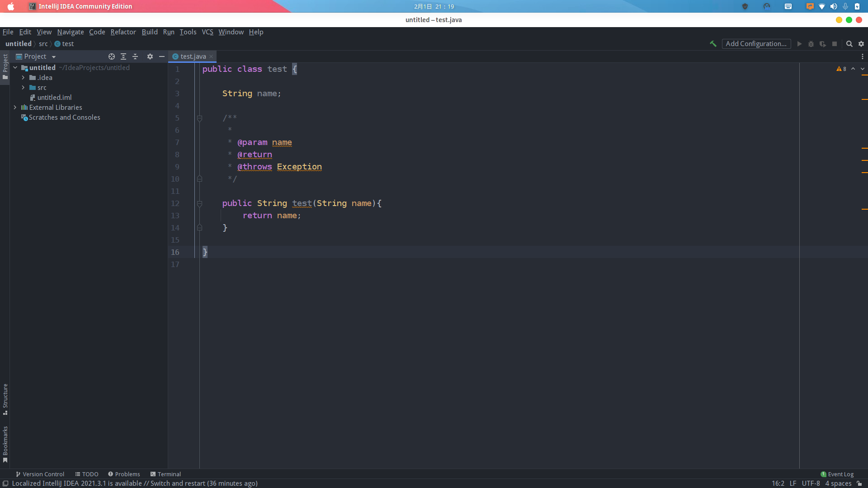868x488 pixels.
Task: Click cursor position 16:2 in status bar
Action: click(778, 483)
